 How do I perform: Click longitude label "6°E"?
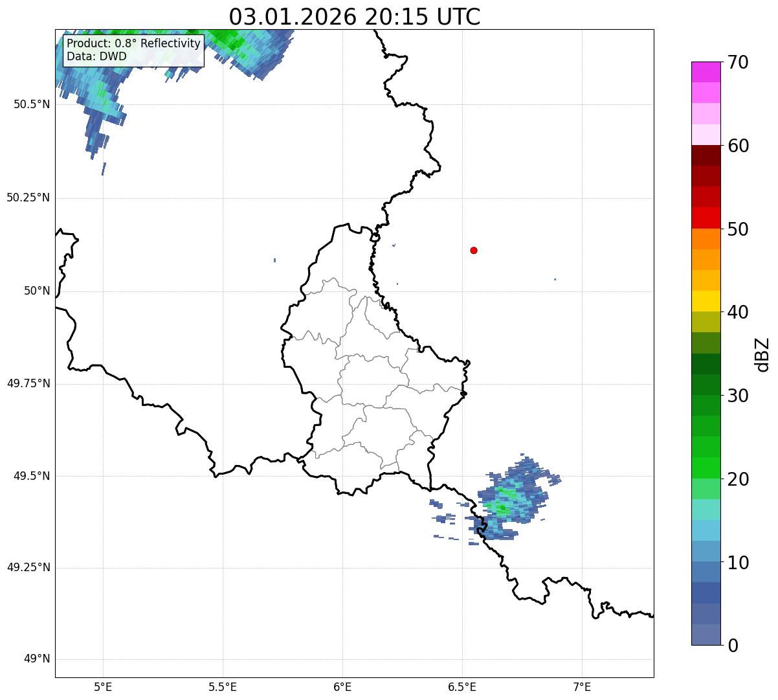click(342, 686)
